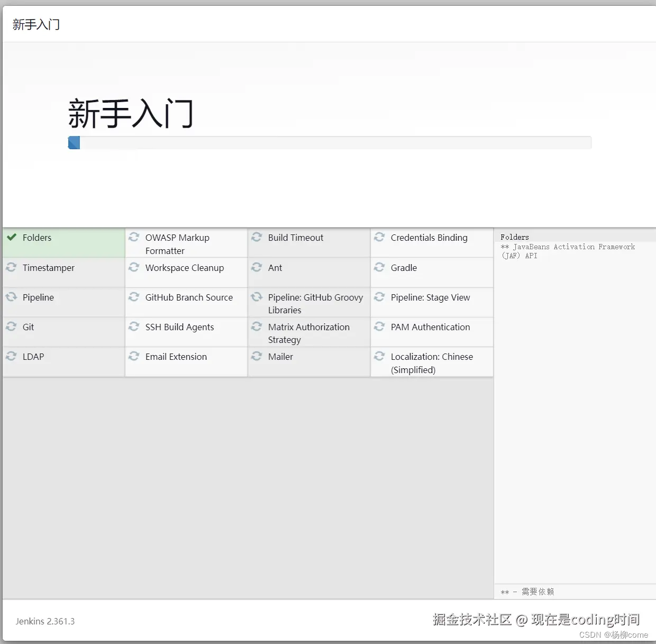Select the GitHub Branch Source plugin
The width and height of the screenshot is (656, 644).
[189, 297]
